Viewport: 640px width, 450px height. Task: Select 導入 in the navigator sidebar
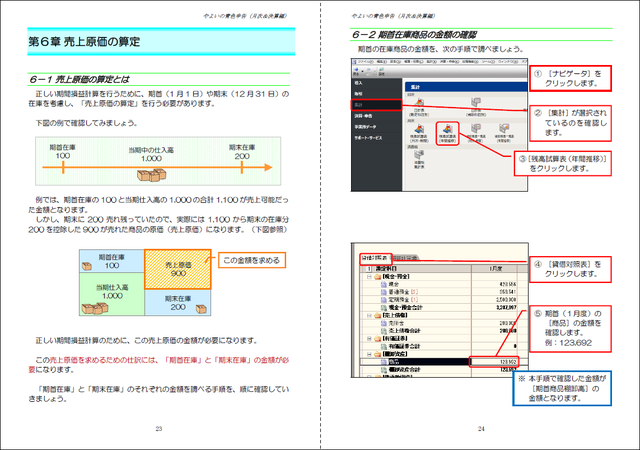point(376,83)
